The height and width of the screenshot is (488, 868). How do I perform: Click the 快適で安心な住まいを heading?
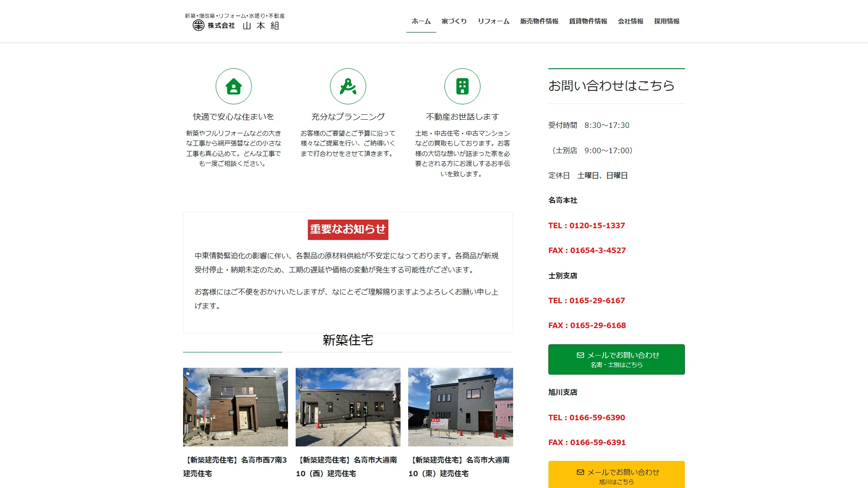pos(234,117)
